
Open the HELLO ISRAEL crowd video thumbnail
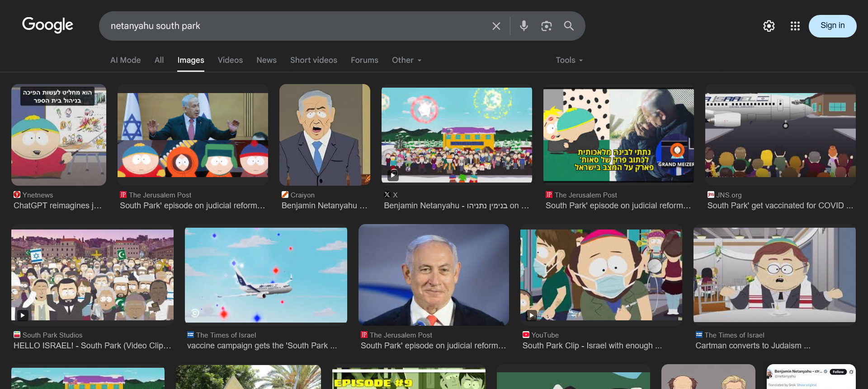click(x=92, y=275)
